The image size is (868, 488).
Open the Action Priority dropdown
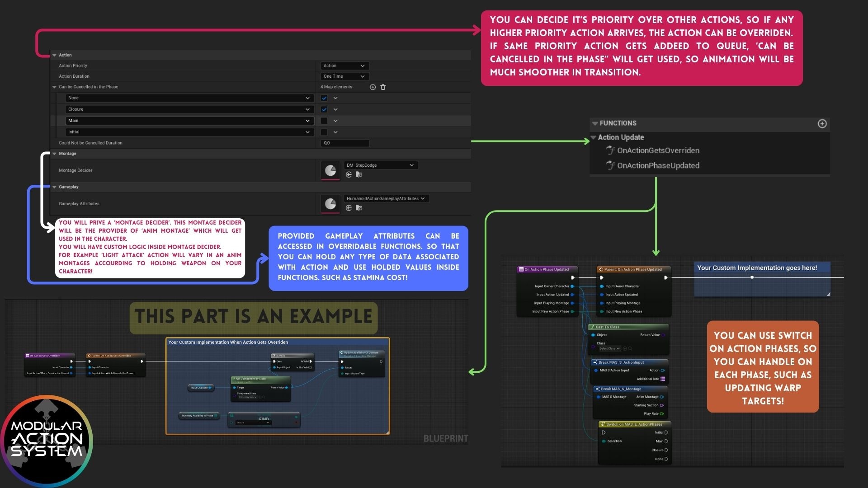344,66
